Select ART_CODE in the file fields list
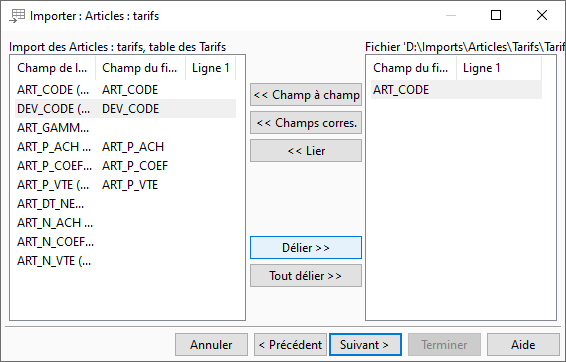This screenshot has height=362, width=566. point(456,90)
